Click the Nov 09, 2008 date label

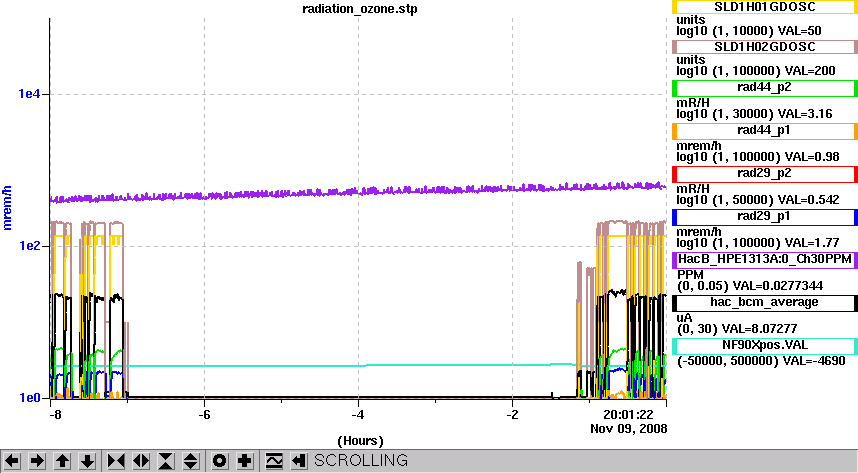pos(628,429)
